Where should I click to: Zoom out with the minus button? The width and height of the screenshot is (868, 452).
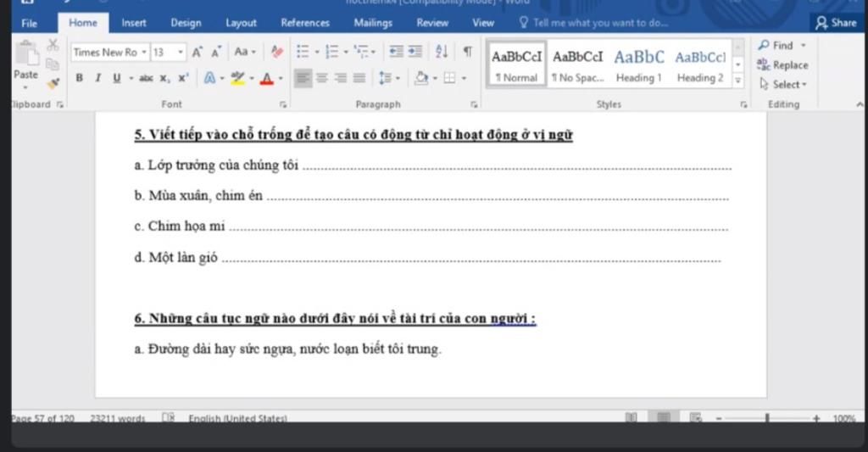click(719, 418)
